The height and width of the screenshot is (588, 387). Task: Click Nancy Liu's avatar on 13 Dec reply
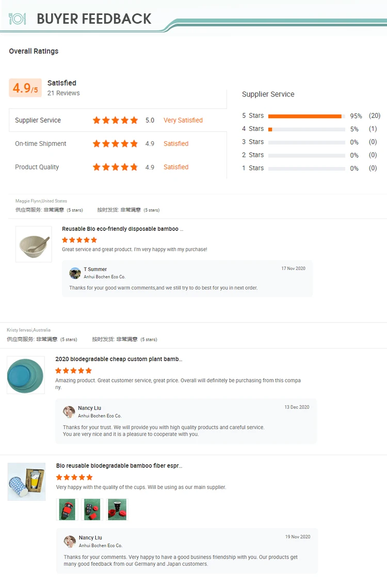(x=69, y=412)
